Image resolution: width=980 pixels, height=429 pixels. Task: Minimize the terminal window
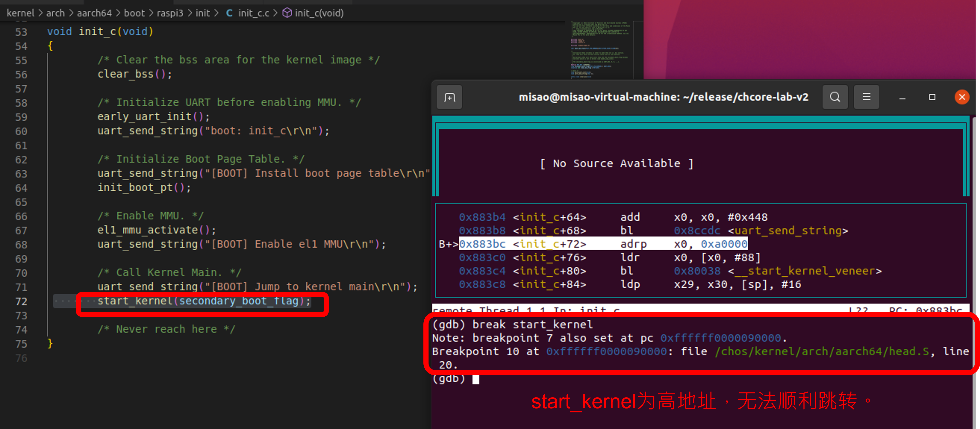coord(902,97)
